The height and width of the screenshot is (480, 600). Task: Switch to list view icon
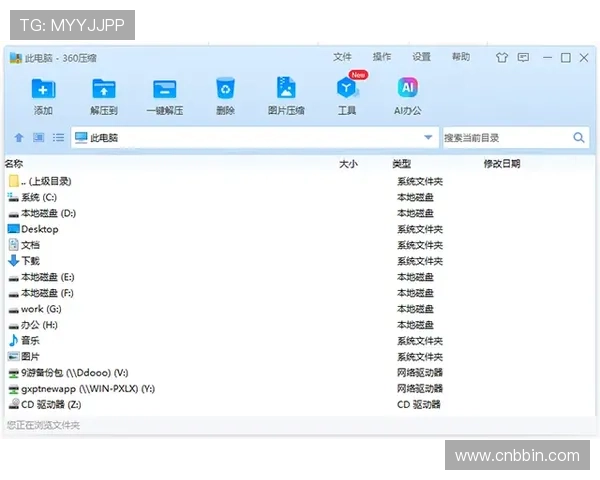tap(58, 137)
